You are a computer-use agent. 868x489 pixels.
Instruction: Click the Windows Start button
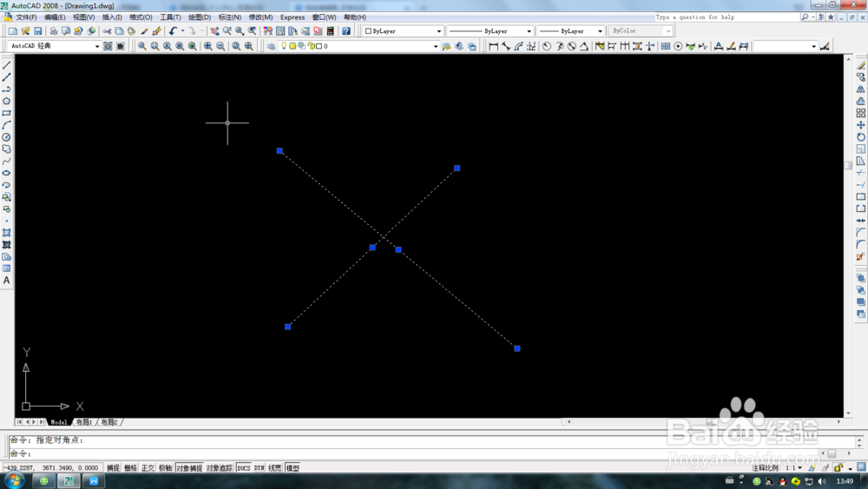tap(13, 480)
